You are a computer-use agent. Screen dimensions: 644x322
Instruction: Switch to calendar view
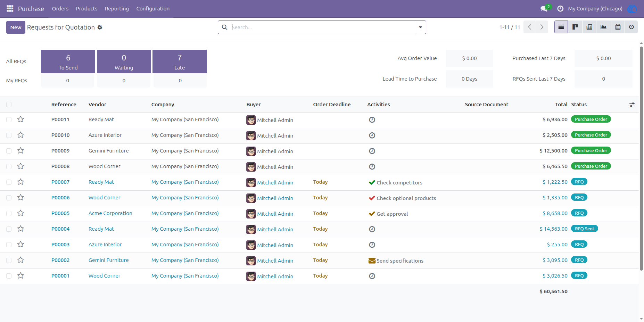coord(618,27)
